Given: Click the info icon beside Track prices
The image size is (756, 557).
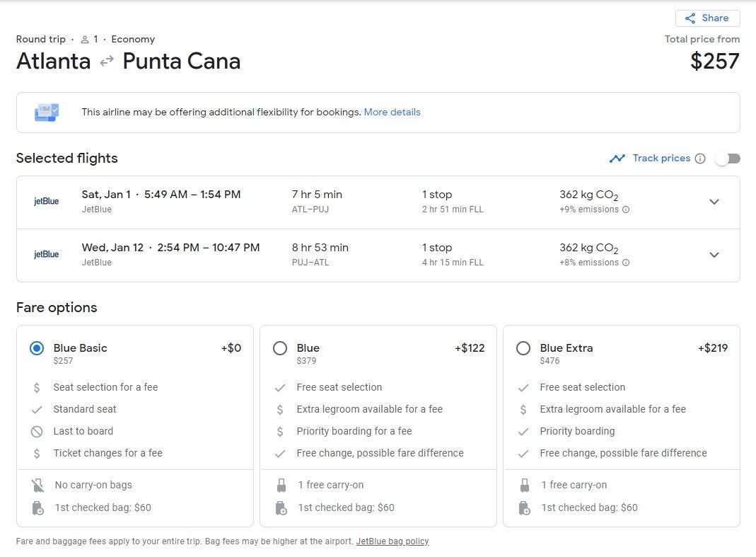Looking at the screenshot, I should pos(700,159).
